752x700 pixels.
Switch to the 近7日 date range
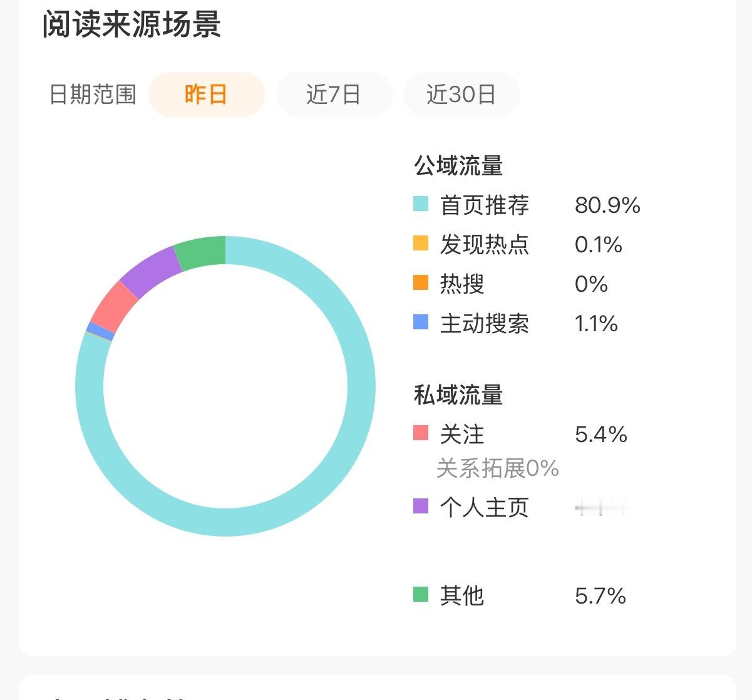(334, 95)
